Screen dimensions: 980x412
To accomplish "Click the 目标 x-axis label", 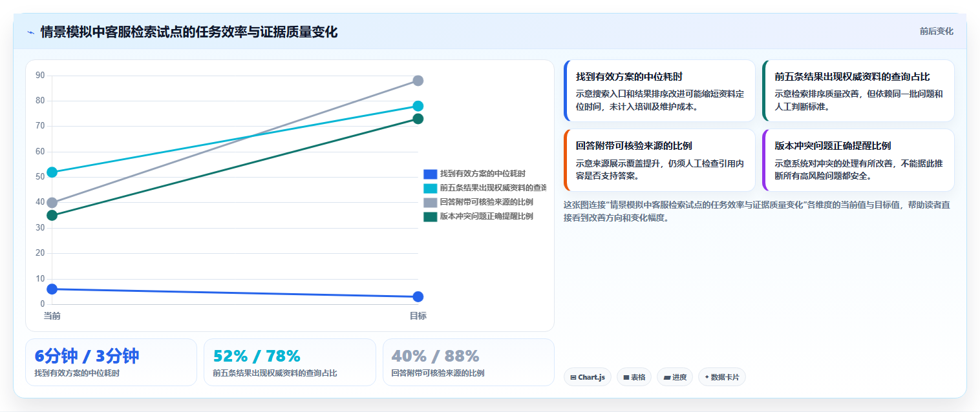I will [x=418, y=316].
